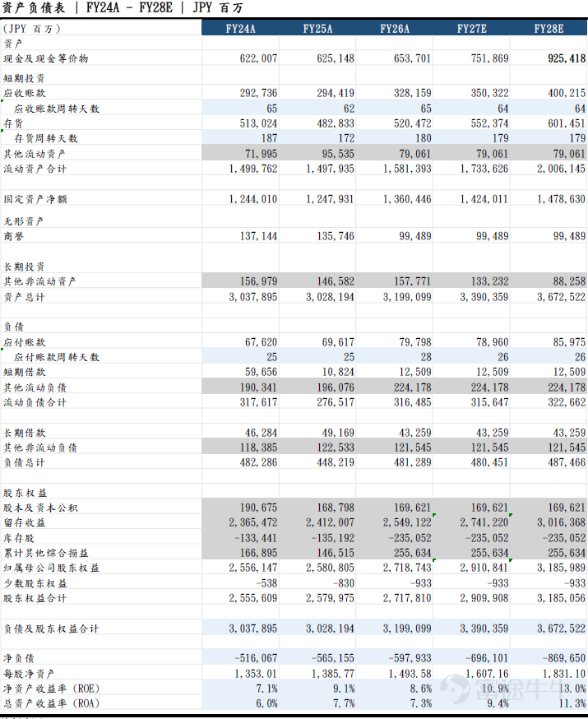The width and height of the screenshot is (588, 719).
Task: Click FY24A 短期借款 value 59,656
Action: pos(262,372)
